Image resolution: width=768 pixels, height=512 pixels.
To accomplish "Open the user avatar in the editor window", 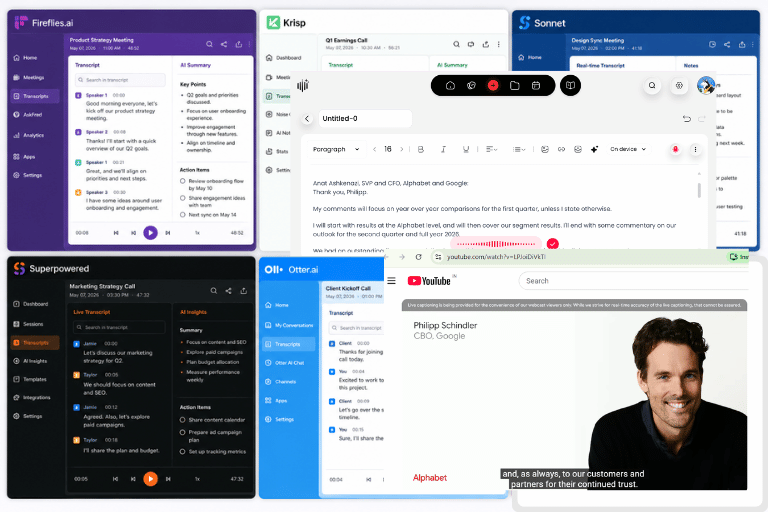I will [x=706, y=85].
